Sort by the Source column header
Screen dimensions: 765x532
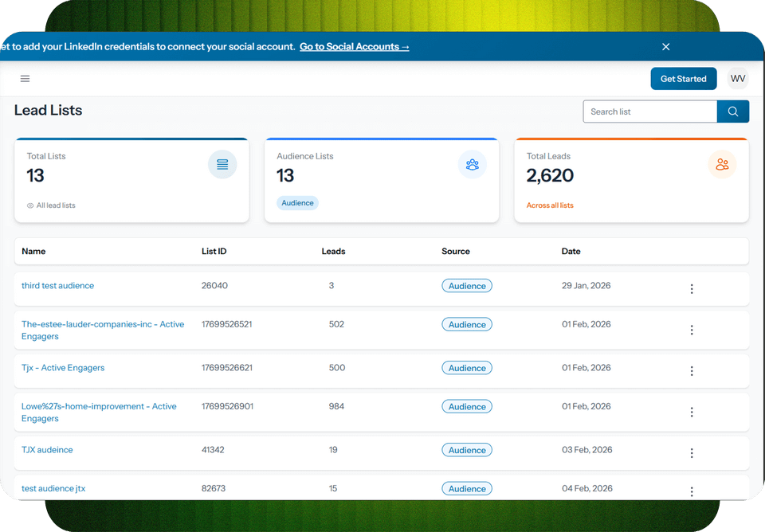pos(456,251)
